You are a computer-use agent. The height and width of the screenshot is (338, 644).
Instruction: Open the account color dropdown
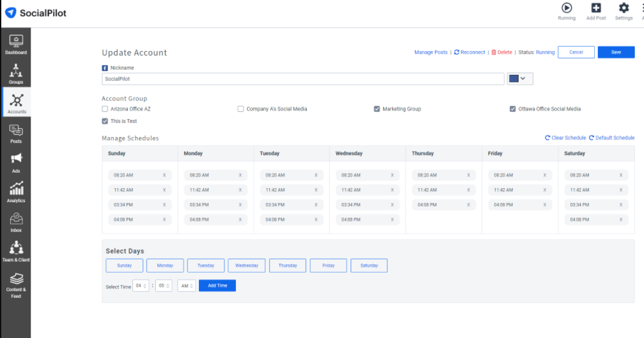click(520, 79)
